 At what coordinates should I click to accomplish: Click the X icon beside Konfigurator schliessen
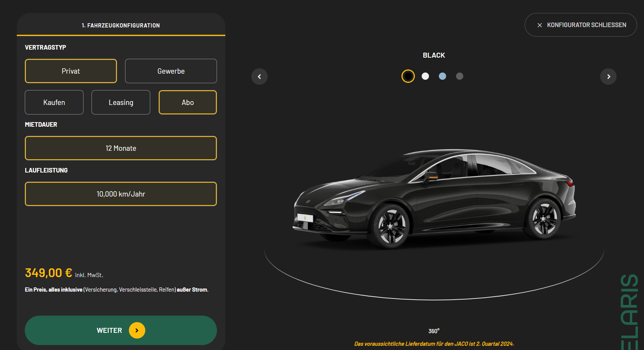tap(540, 25)
